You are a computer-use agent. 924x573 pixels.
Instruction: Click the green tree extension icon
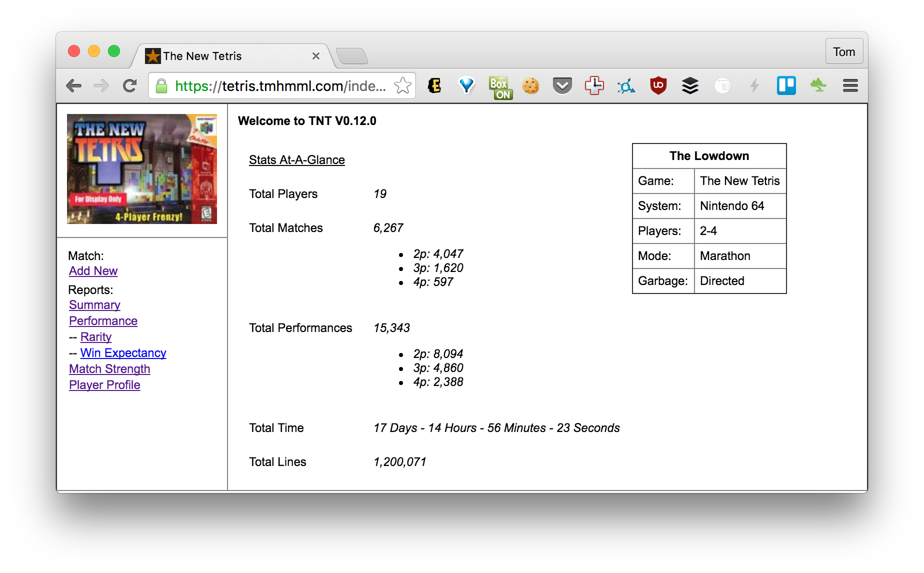tap(818, 86)
